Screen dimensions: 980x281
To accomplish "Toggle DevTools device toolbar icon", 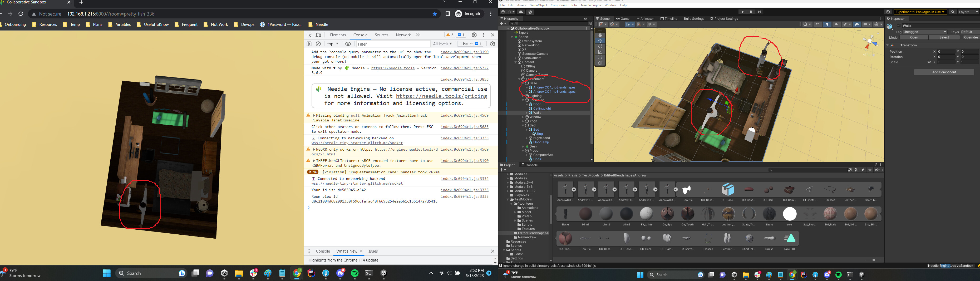I will click(318, 35).
